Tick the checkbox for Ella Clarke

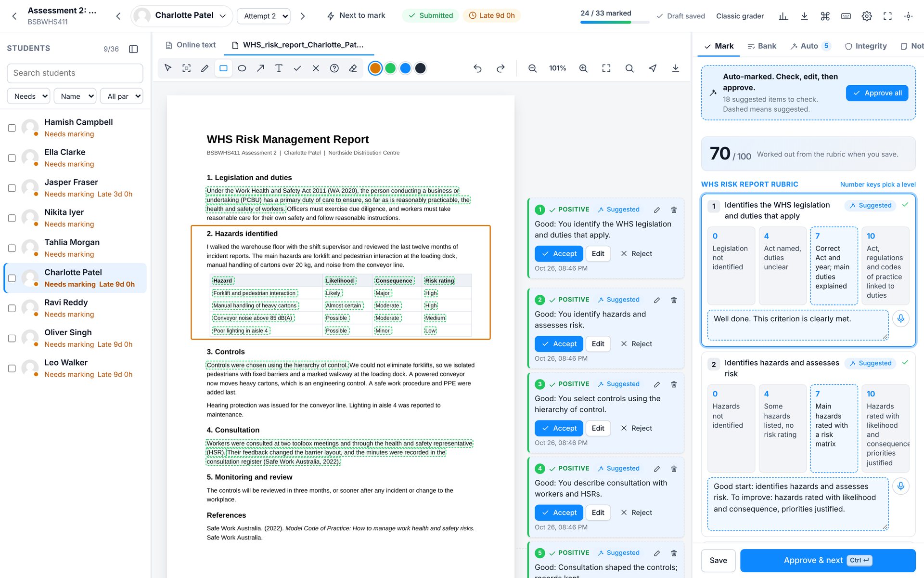point(12,158)
